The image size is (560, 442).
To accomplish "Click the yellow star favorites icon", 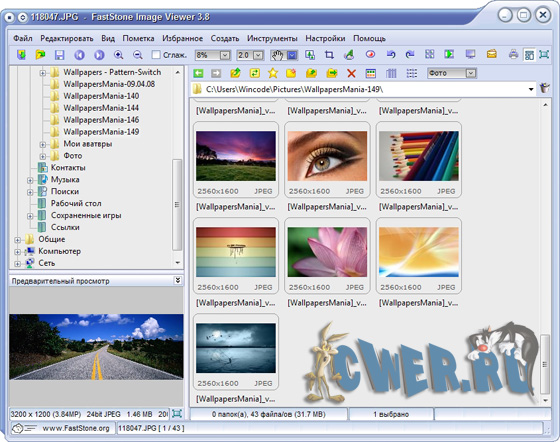I will (273, 73).
